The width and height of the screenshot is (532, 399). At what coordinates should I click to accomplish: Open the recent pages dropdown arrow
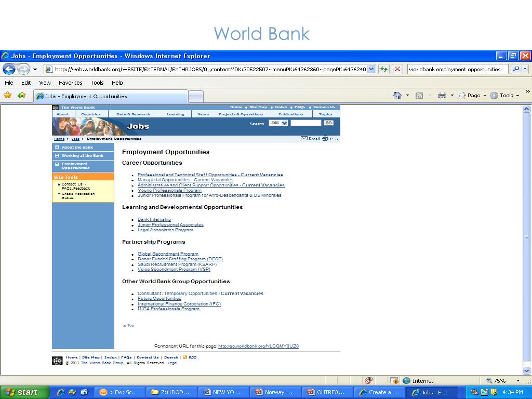pyautogui.click(x=35, y=70)
